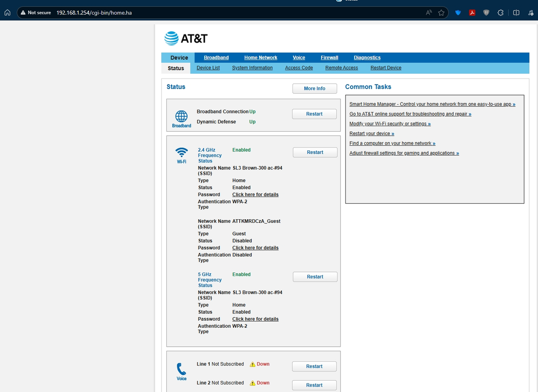The width and height of the screenshot is (538, 392).
Task: Open the Home Network tab
Action: coord(261,58)
